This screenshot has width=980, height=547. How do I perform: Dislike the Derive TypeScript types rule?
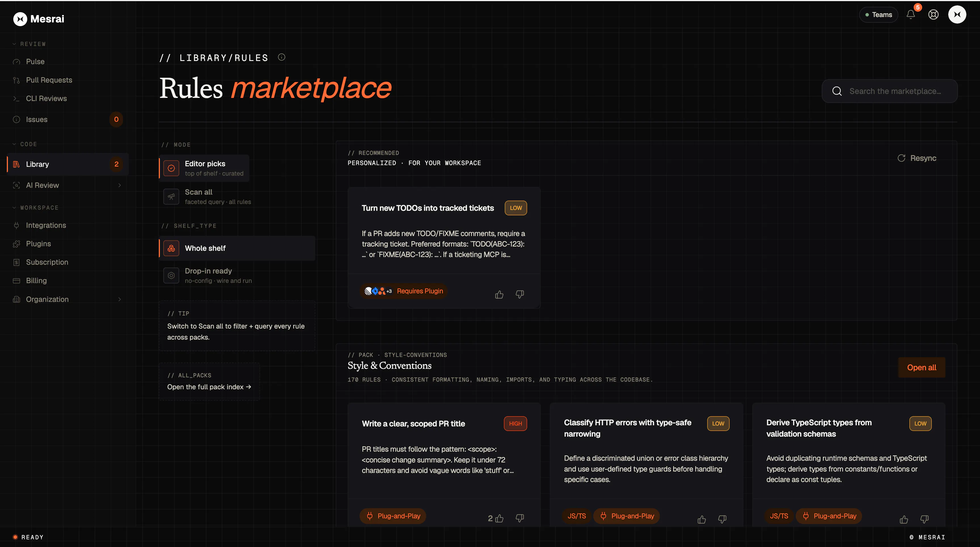[x=924, y=519]
